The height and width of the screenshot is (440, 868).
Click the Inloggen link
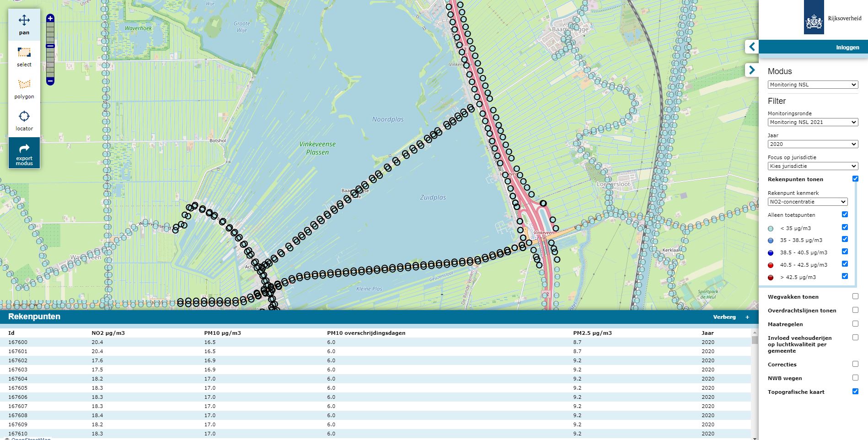click(847, 48)
